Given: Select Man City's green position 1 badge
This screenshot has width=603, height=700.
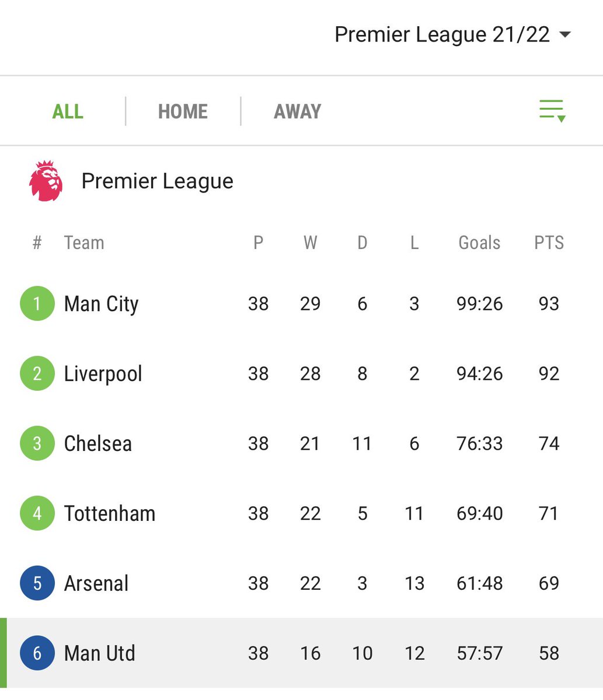Looking at the screenshot, I should click(x=37, y=304).
